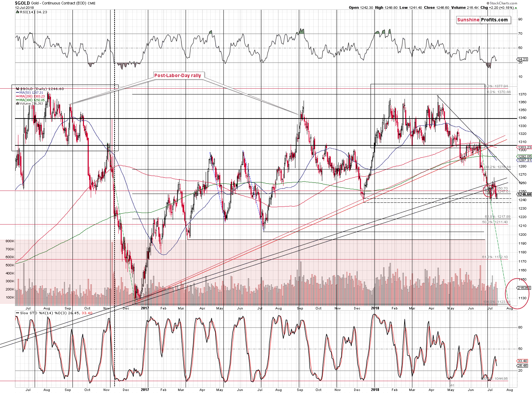The width and height of the screenshot is (532, 393).
Task: Click the '50.0%: 1211.40' Fibonacci label
Action: pos(495,222)
